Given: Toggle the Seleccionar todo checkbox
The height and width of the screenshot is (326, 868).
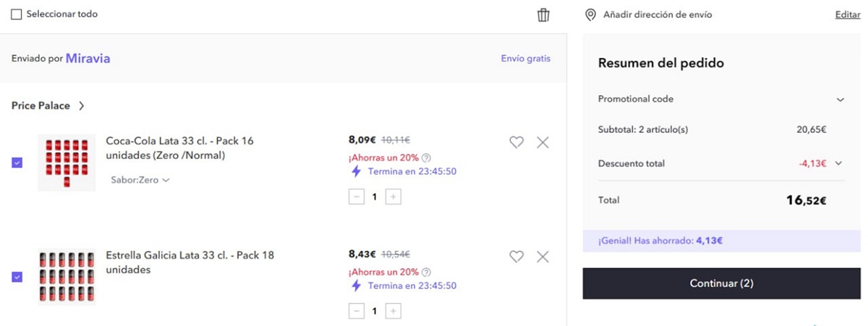Looking at the screenshot, I should [x=17, y=14].
